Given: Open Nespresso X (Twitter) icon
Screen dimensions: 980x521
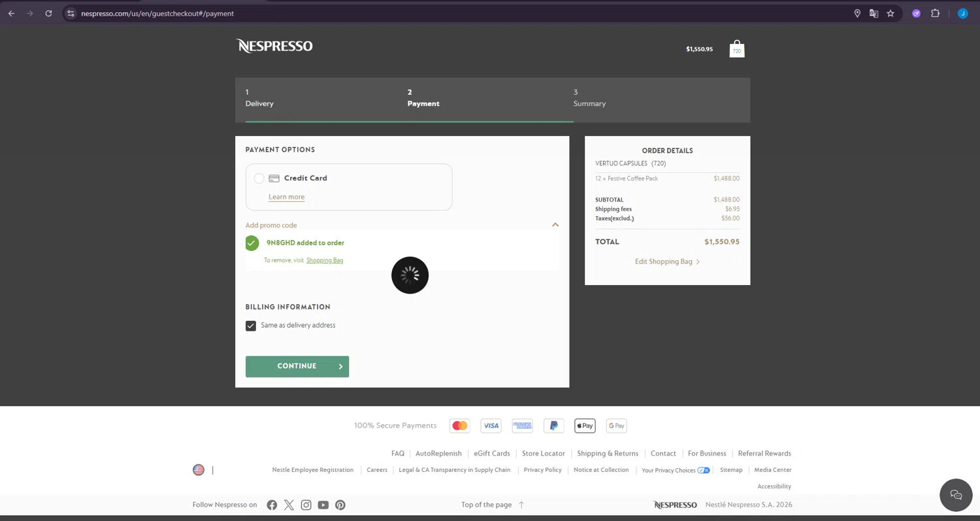Looking at the screenshot, I should pyautogui.click(x=289, y=505).
